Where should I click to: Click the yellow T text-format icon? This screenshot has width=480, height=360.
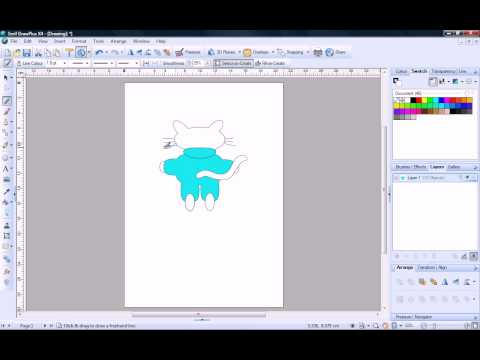(69, 52)
